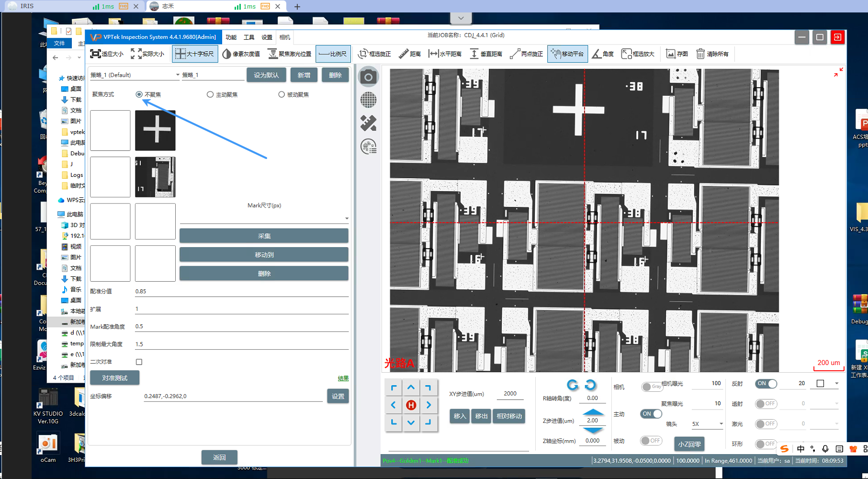Select the box zoom (框选放大) tool
The width and height of the screenshot is (868, 479).
click(638, 54)
